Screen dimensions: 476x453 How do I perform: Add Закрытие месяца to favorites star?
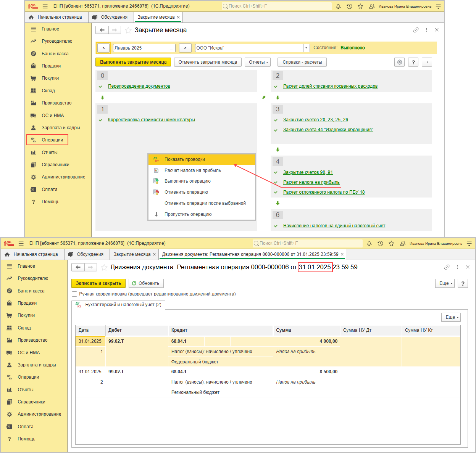[x=128, y=30]
